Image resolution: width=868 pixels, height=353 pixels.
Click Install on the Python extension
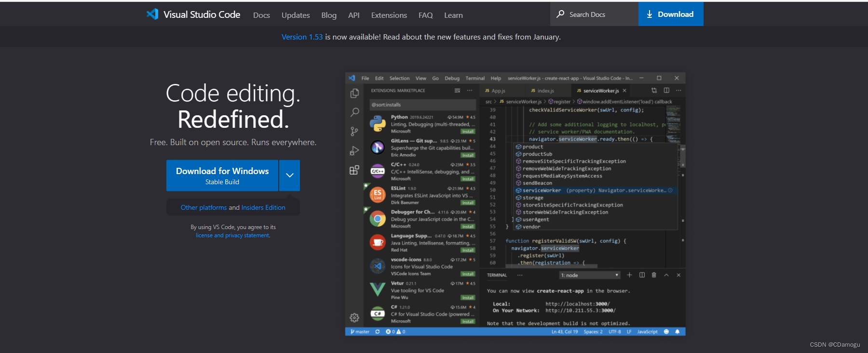(468, 131)
